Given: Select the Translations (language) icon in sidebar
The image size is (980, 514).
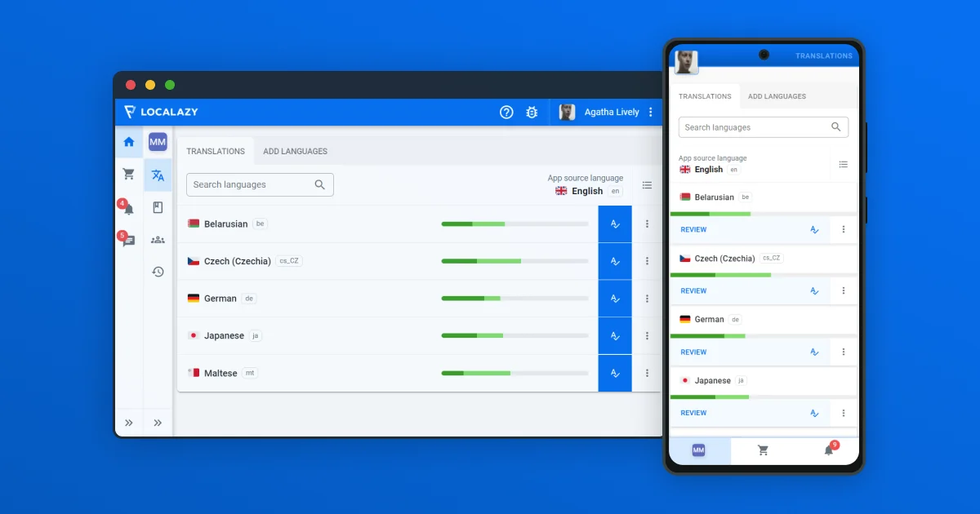Looking at the screenshot, I should click(158, 175).
